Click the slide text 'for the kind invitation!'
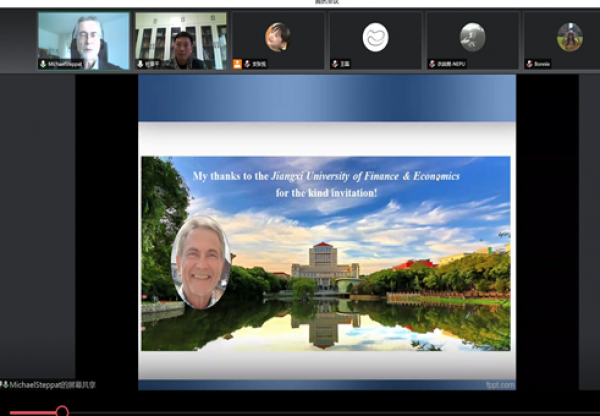Viewport: 600px width, 416px height. (x=326, y=193)
